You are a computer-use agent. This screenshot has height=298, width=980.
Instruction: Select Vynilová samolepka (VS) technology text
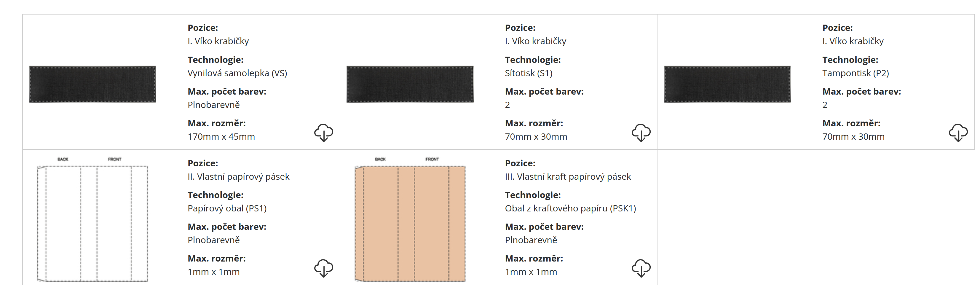[x=237, y=73]
